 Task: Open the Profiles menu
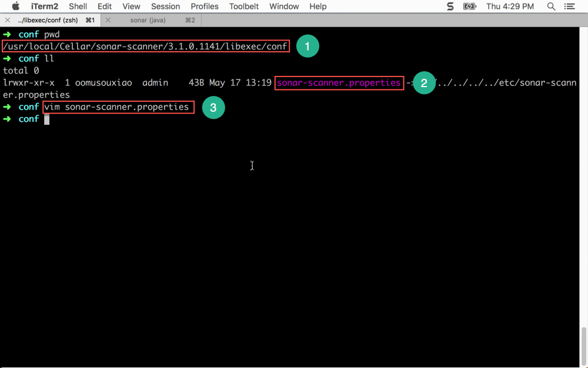tap(205, 6)
